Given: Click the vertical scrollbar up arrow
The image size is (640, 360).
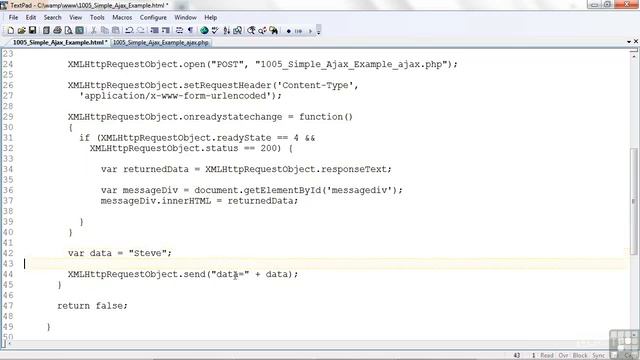Looking at the screenshot, I should 634,55.
